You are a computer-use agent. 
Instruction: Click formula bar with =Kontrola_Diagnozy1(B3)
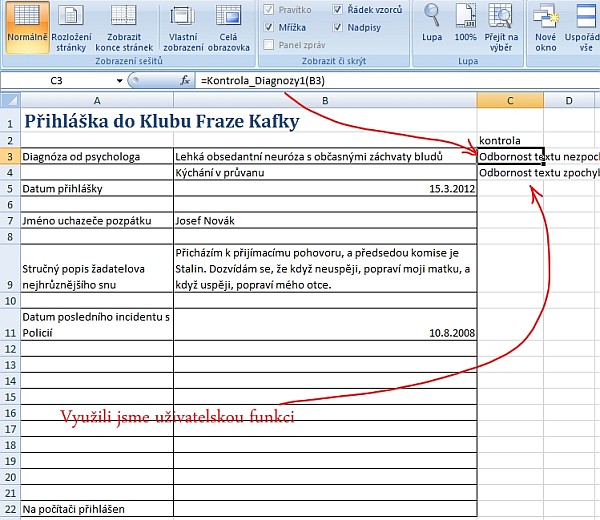pos(396,81)
